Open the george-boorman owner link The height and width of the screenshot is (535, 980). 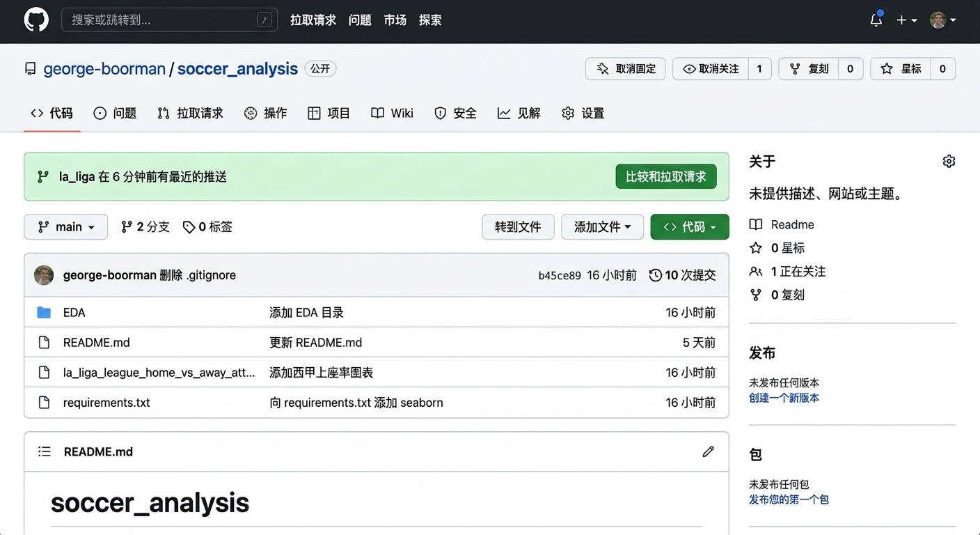pyautogui.click(x=104, y=69)
